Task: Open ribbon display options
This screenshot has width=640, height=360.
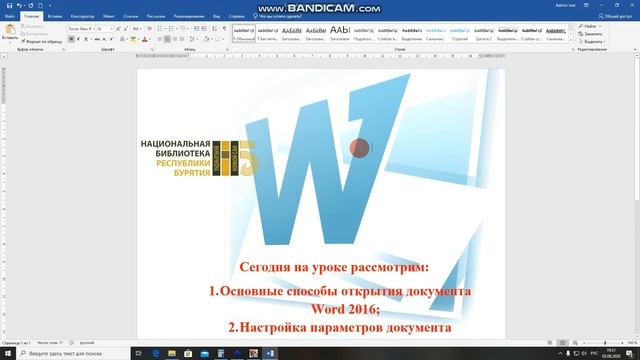Action: [586, 5]
